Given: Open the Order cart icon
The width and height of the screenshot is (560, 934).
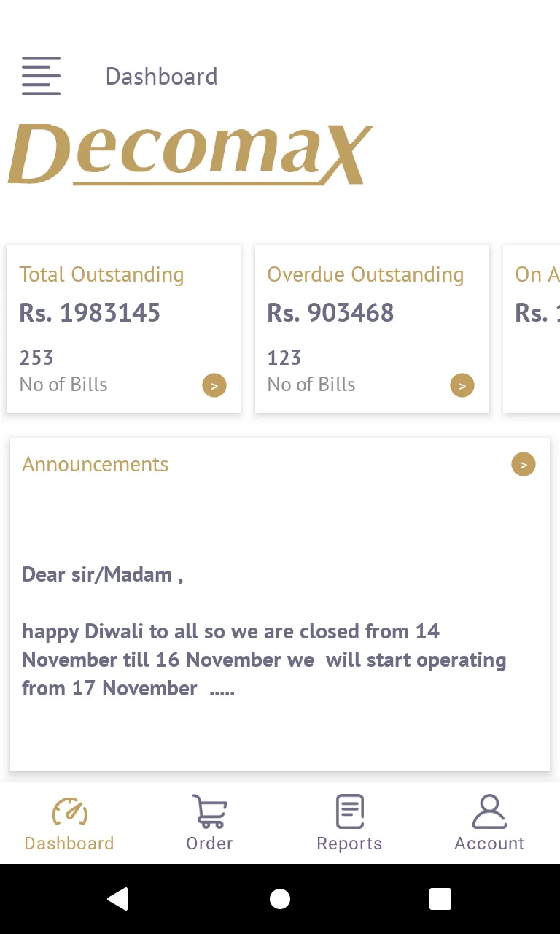Looking at the screenshot, I should [x=209, y=811].
